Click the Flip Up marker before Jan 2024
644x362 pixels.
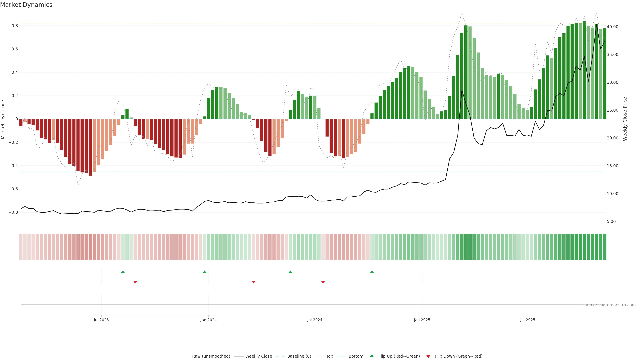204,272
